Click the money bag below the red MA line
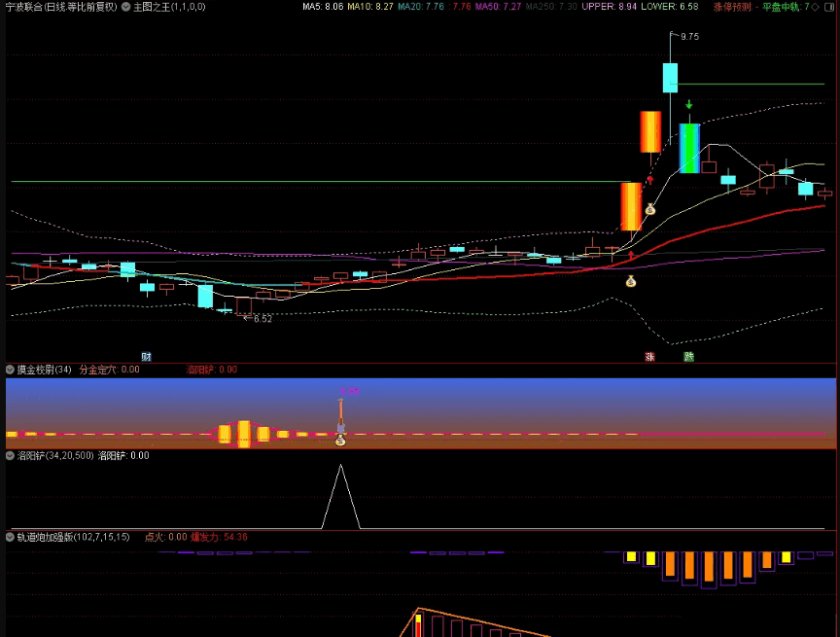 click(x=631, y=281)
